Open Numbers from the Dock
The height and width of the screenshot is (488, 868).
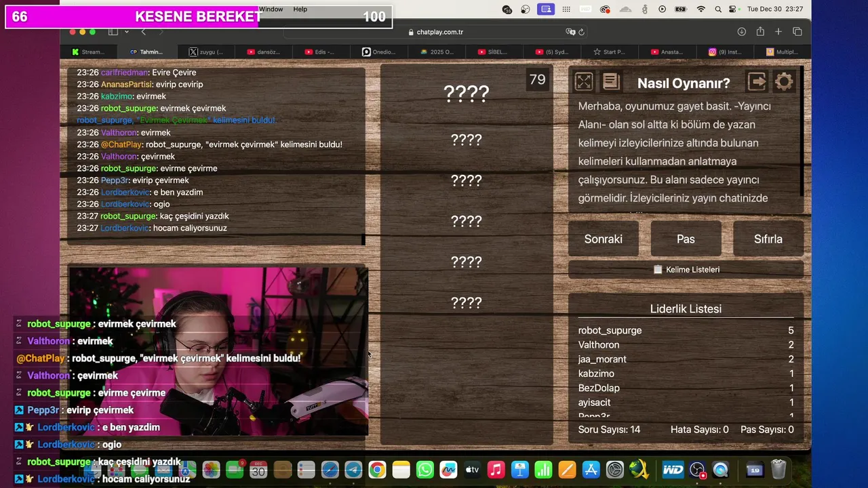pyautogui.click(x=544, y=470)
